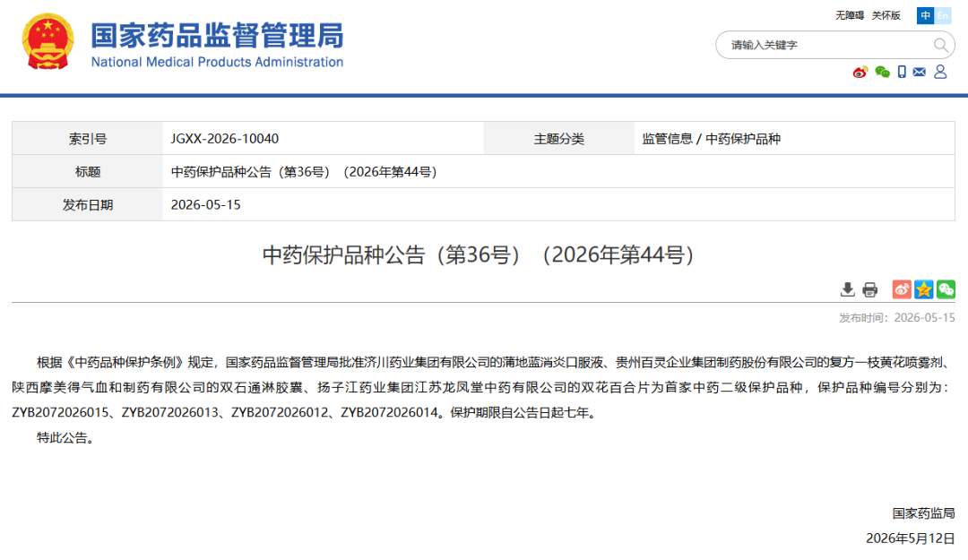Print the page via printer icon

pyautogui.click(x=869, y=289)
